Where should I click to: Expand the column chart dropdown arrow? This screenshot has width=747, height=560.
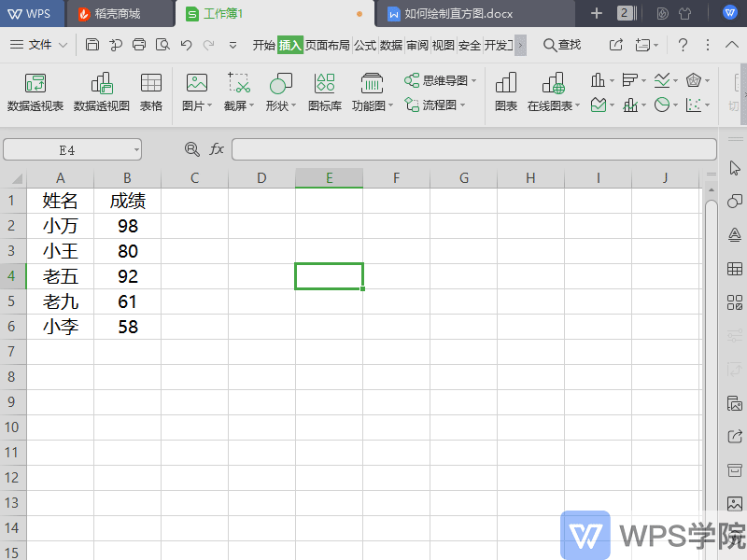coord(613,81)
